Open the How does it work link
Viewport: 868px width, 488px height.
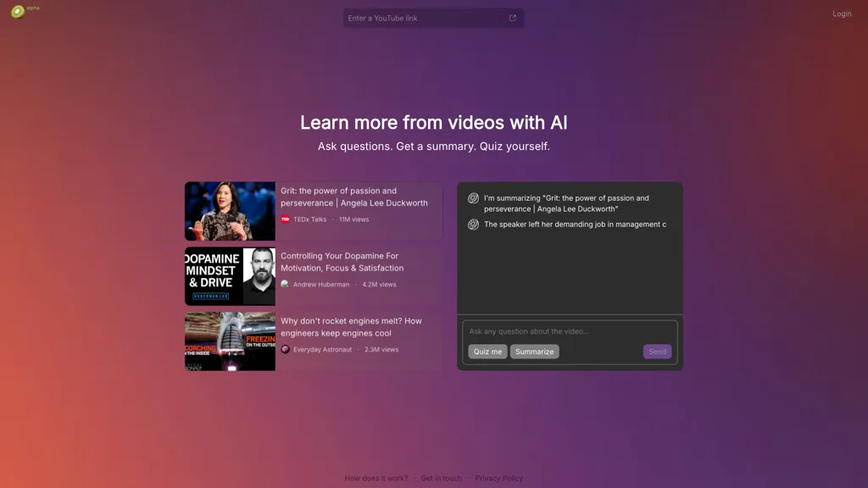click(376, 478)
